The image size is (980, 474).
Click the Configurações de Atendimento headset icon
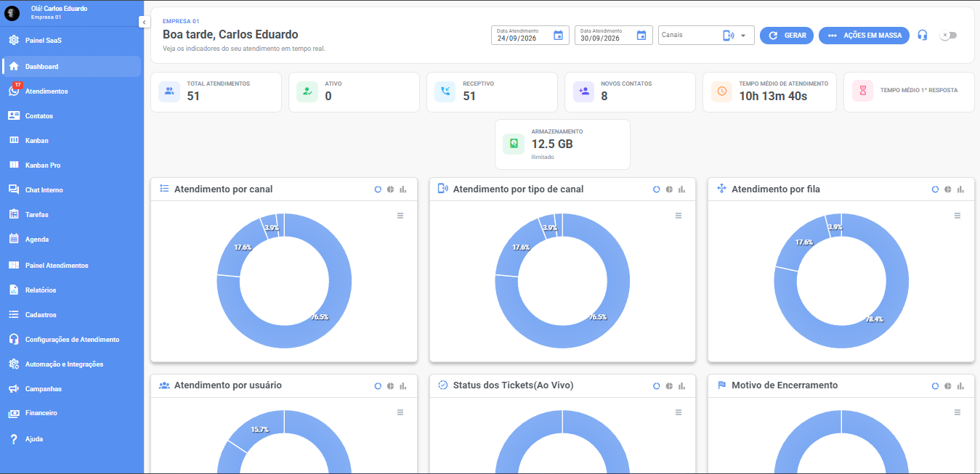14,339
